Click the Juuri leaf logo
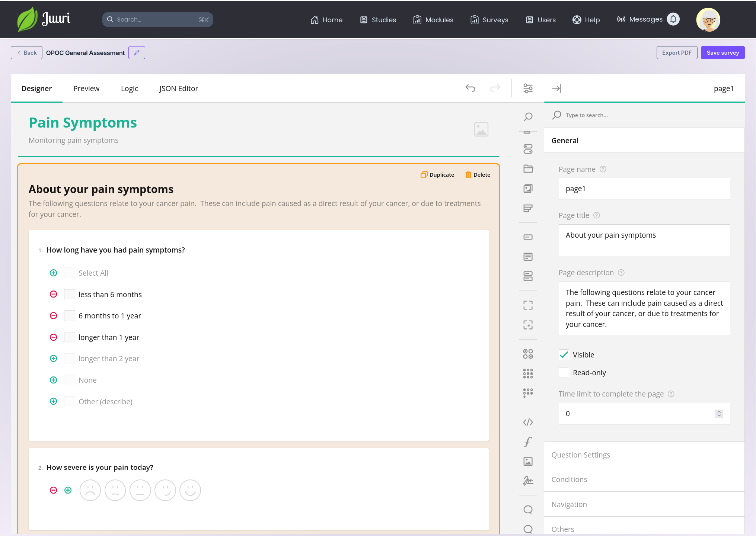The height and width of the screenshot is (536, 756). click(x=27, y=19)
